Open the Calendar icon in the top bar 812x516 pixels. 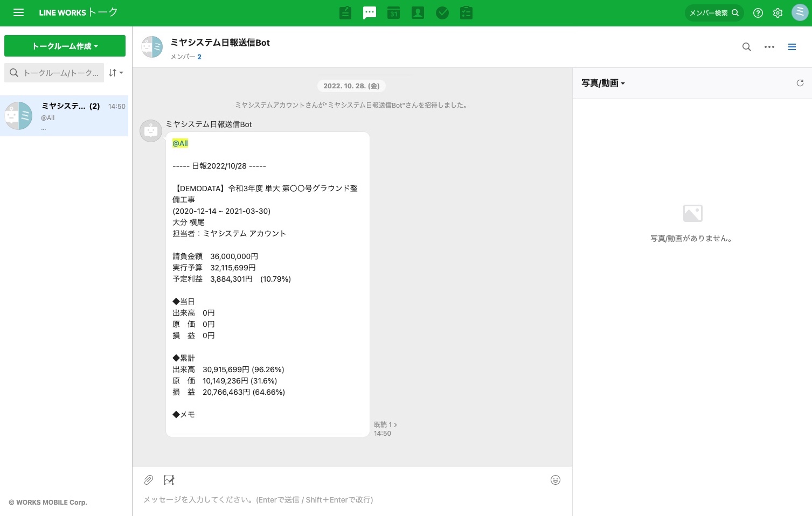(x=394, y=13)
